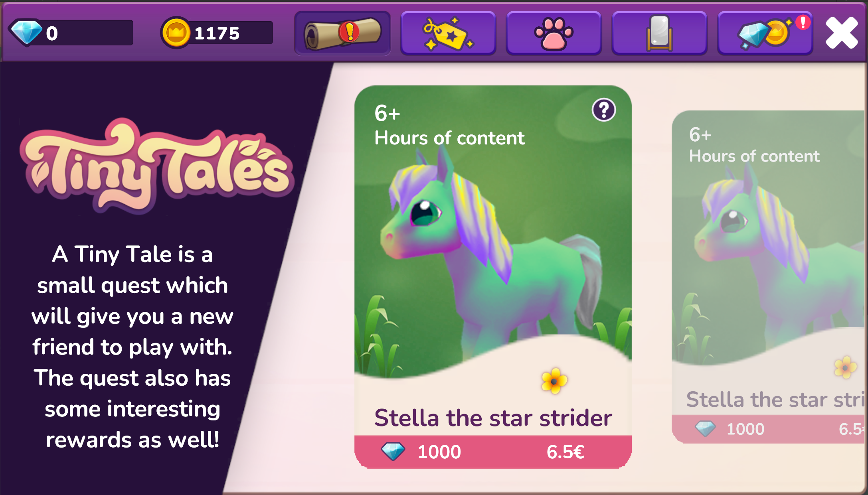The image size is (868, 495).
Task: Click the red alert badge on gem shop tab
Action: point(803,22)
